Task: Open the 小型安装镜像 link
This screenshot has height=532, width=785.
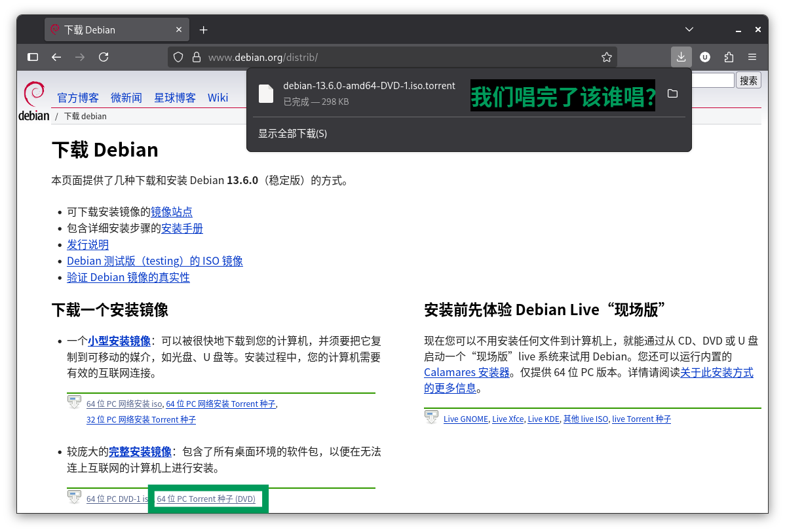Action: (119, 341)
